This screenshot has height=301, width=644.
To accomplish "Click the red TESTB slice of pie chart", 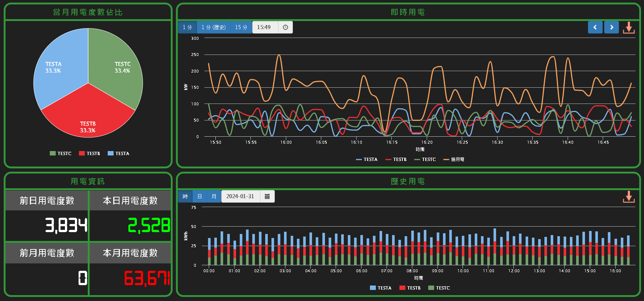I will tap(88, 118).
